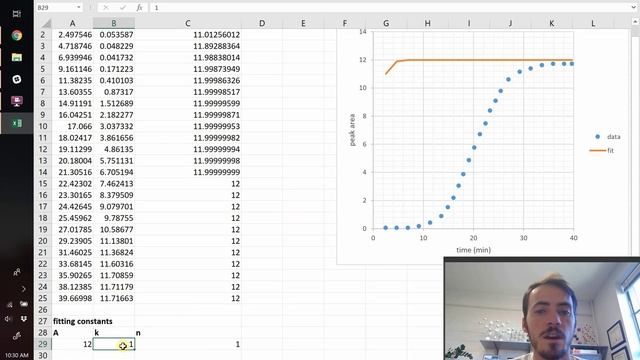Click cell with value 22.42302
640x360 pixels.
[x=73, y=184]
